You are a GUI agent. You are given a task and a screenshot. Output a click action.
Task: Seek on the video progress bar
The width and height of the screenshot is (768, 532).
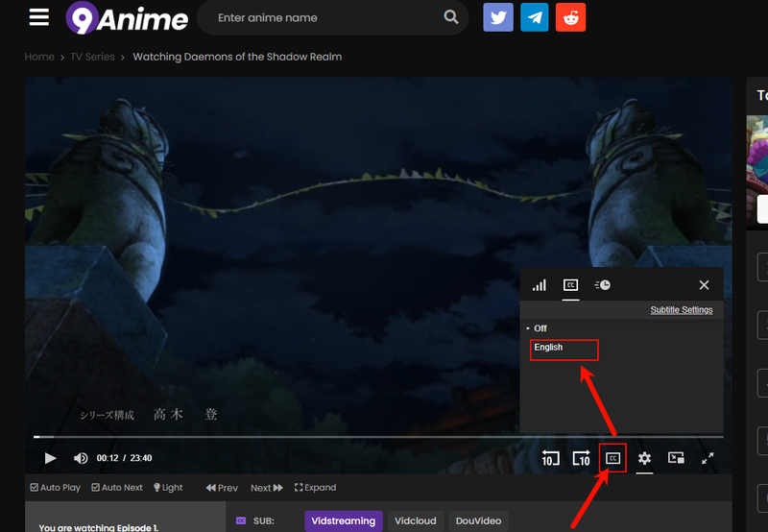(378, 437)
